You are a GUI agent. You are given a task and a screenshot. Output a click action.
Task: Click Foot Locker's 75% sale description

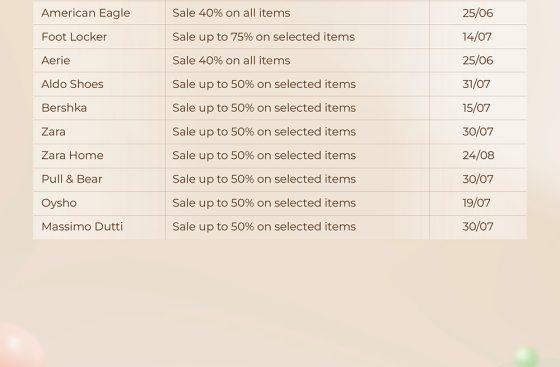[x=264, y=37]
